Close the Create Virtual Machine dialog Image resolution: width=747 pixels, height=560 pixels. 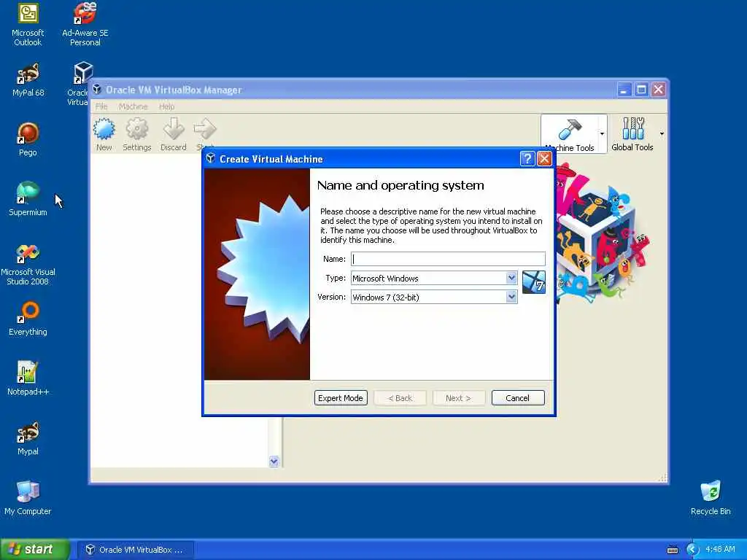click(x=544, y=158)
